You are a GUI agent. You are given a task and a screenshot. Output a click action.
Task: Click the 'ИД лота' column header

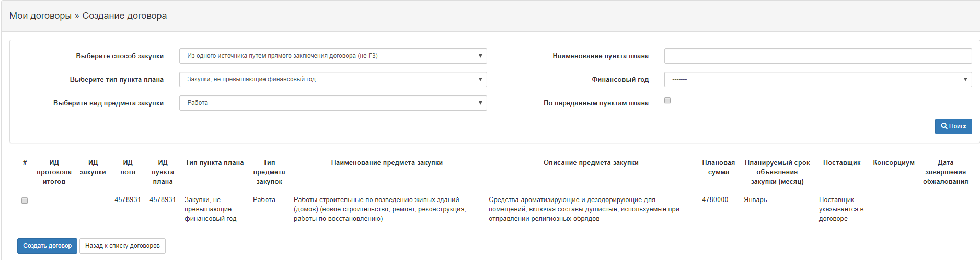[x=128, y=167]
